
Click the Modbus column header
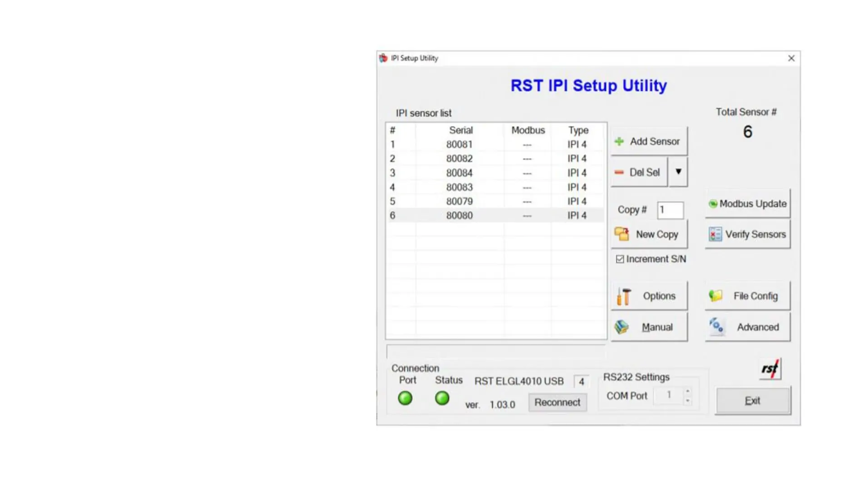(x=528, y=130)
